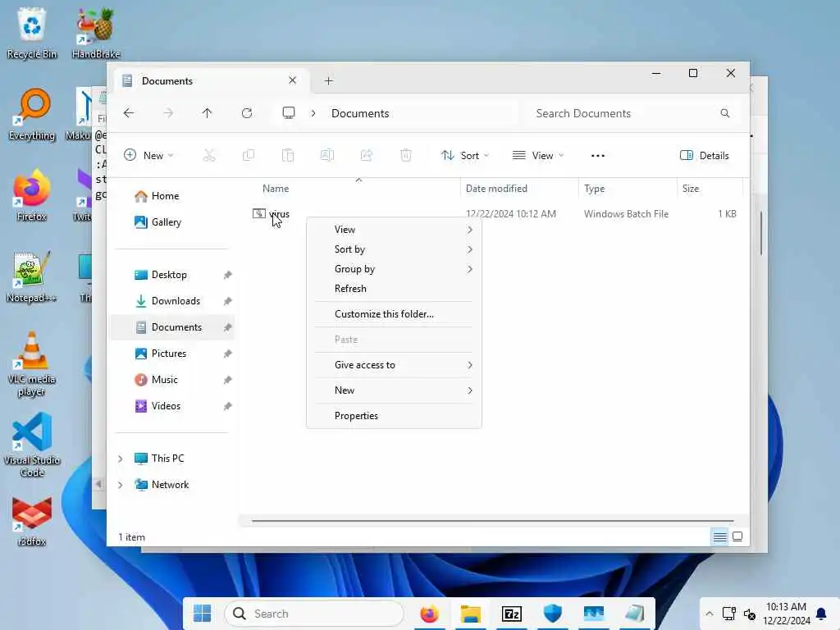Image resolution: width=840 pixels, height=630 pixels.
Task: Choose Customize this folder from context menu
Action: point(395,314)
